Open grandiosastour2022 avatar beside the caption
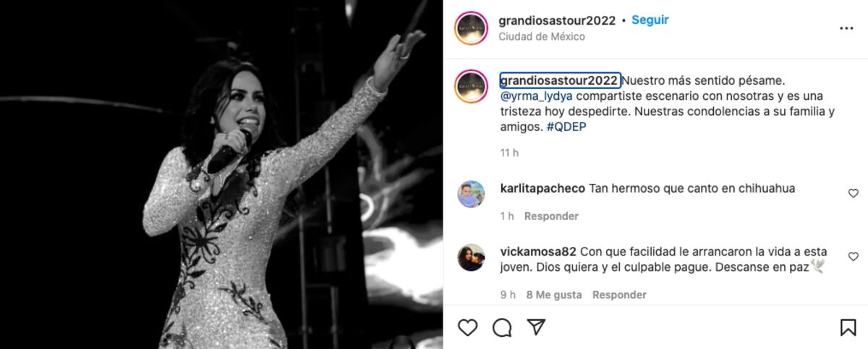Screen dimensions: 868x349 coord(470,88)
